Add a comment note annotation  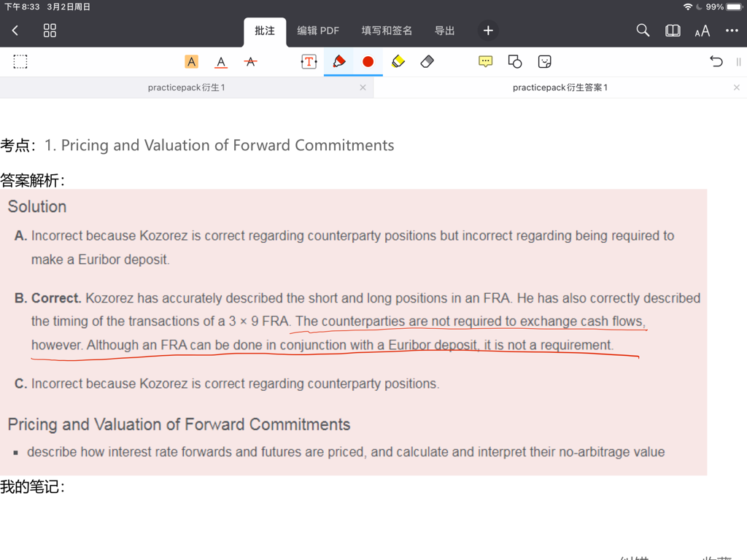(485, 61)
